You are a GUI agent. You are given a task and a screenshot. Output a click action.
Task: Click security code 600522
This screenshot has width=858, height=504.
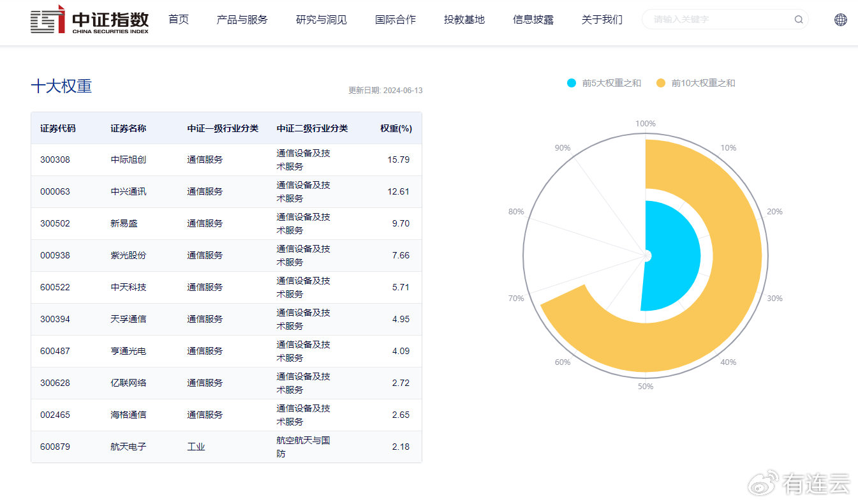click(x=55, y=287)
